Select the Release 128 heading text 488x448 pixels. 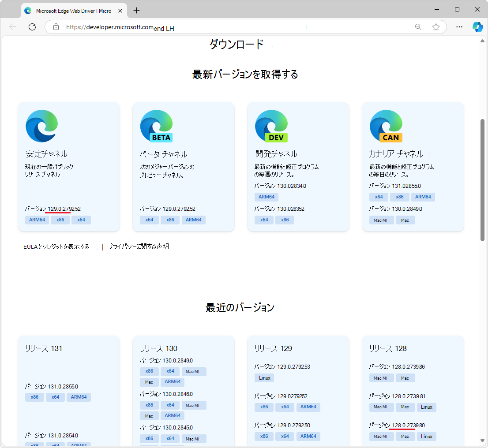coord(388,348)
